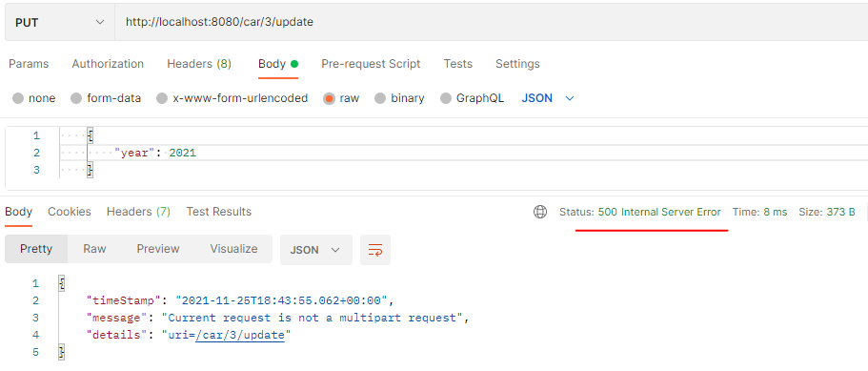Viewport: 868px width, 371px height.
Task: Toggle the wrap lines icon button
Action: pyautogui.click(x=375, y=250)
